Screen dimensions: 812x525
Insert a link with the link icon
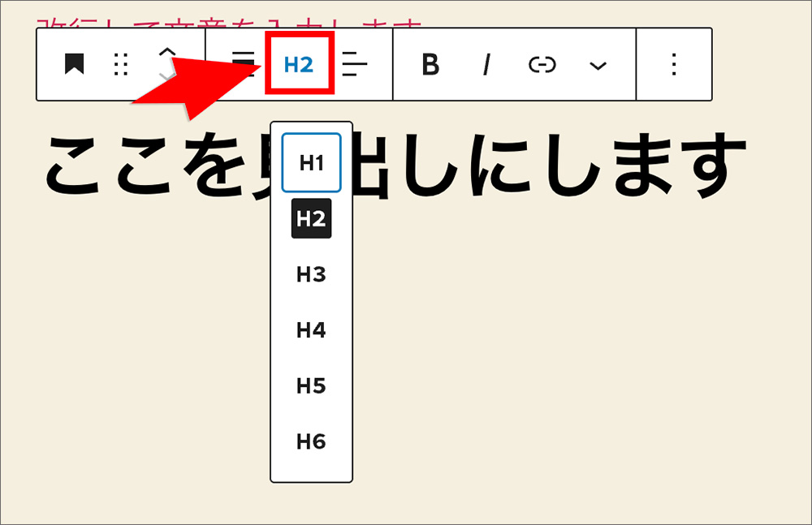point(542,64)
